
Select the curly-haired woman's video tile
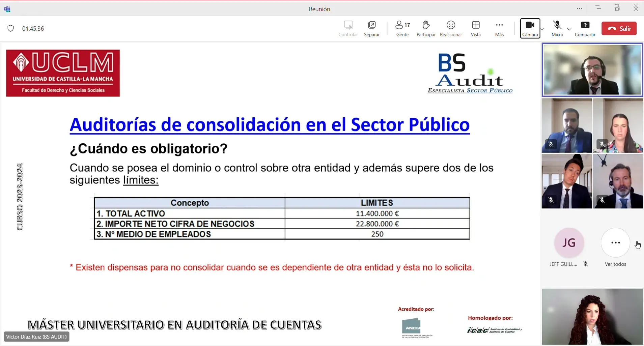point(592,316)
